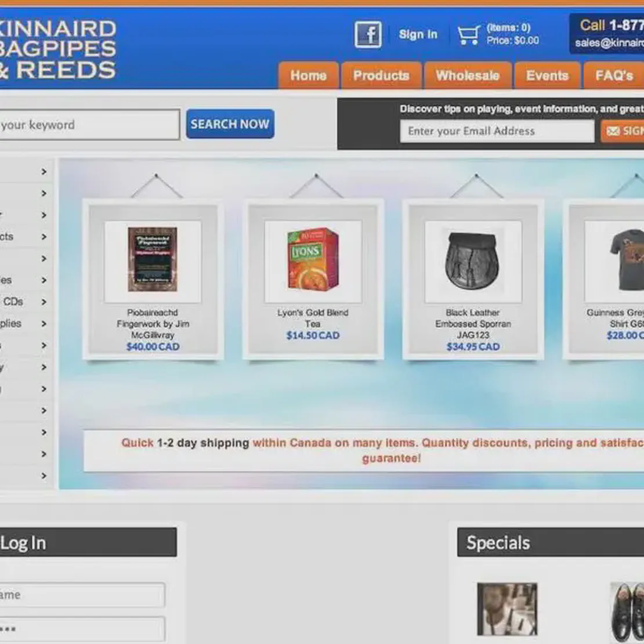Viewport: 644px width, 644px height.
Task: Open the sepia photo thumbnail under Specials
Action: click(x=507, y=609)
